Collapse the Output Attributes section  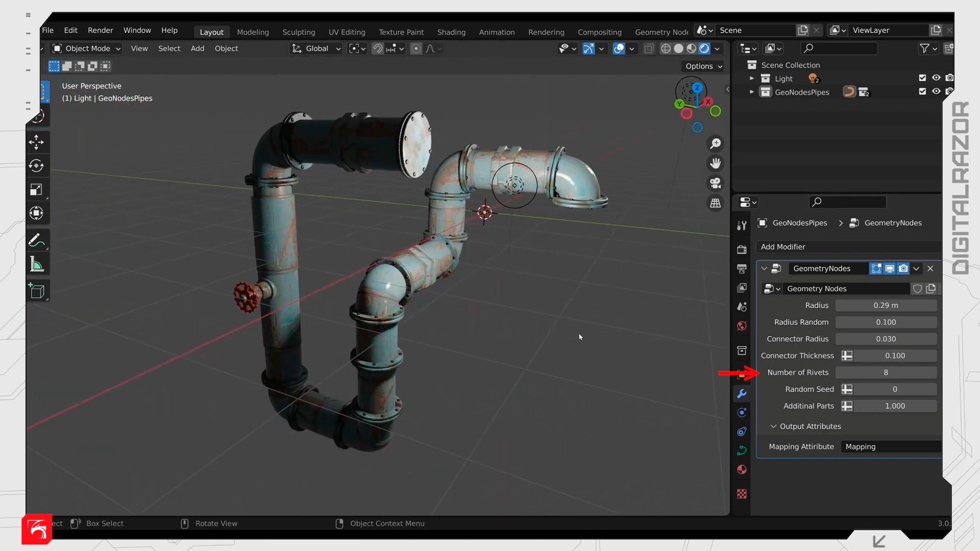[773, 426]
